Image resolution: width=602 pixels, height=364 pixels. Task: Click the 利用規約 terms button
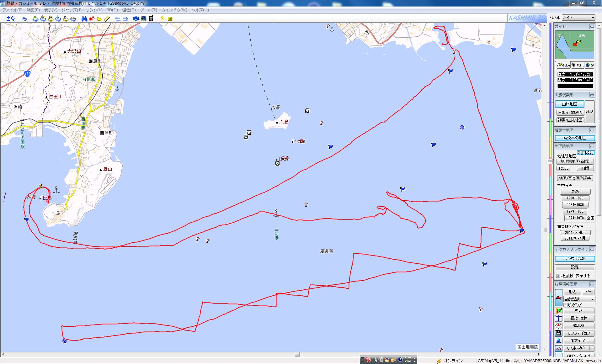point(586,153)
